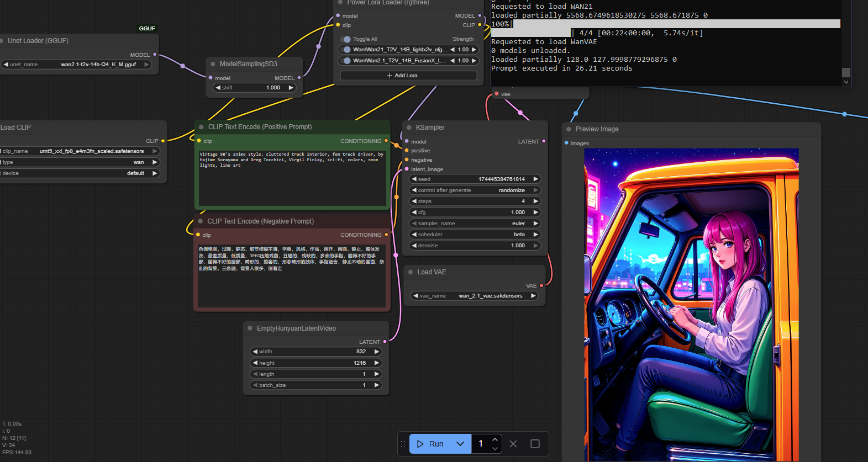
Task: Click the square clear-queue icon near Run
Action: coord(535,444)
